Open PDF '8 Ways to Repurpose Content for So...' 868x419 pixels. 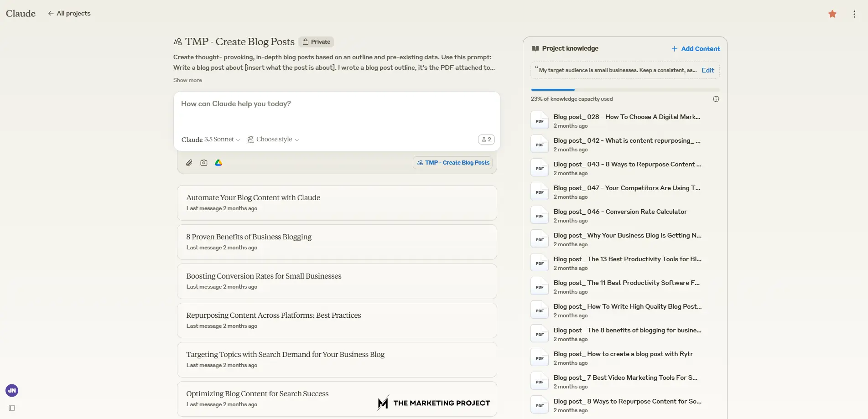[x=625, y=405]
